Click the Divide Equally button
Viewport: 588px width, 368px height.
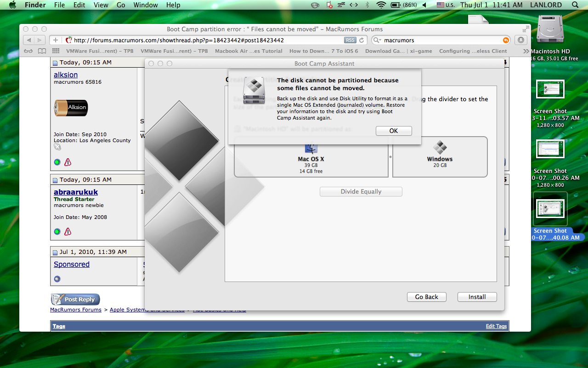361,192
